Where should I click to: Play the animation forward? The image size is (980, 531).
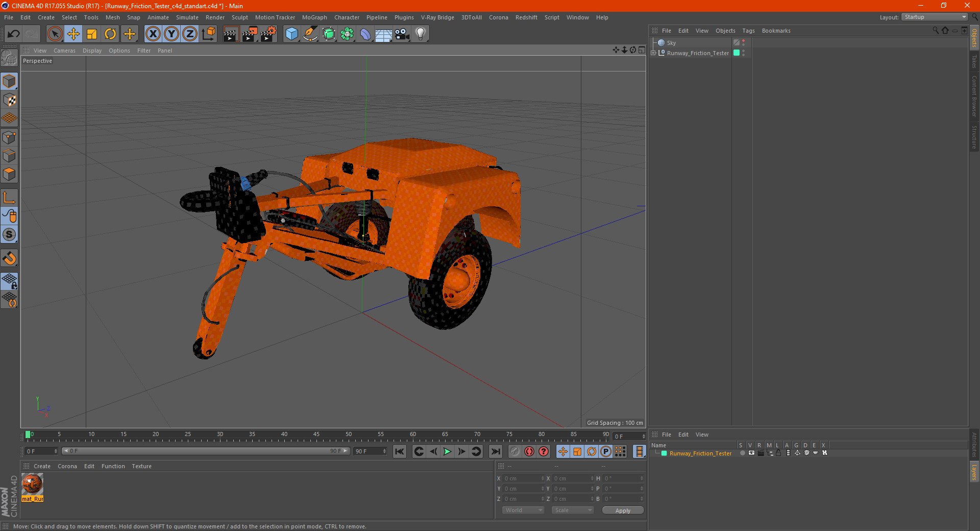(x=447, y=451)
